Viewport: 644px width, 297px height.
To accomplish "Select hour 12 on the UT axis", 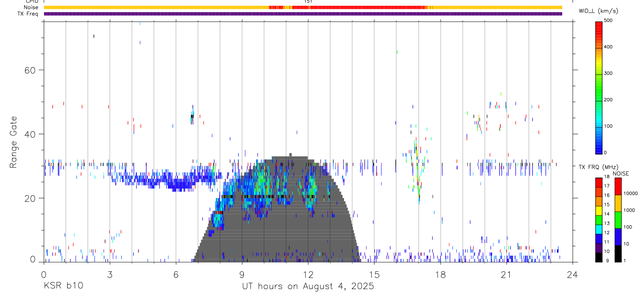I will (x=308, y=274).
